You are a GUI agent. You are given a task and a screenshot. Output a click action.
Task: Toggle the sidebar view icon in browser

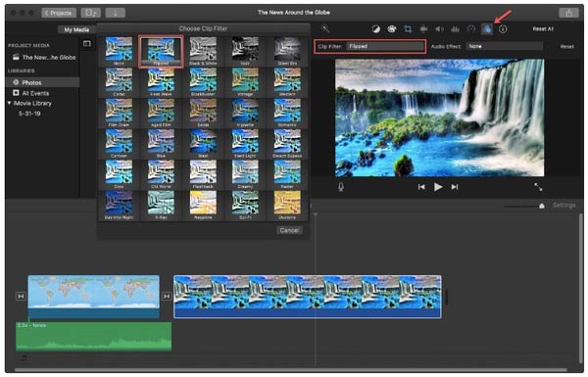(87, 44)
